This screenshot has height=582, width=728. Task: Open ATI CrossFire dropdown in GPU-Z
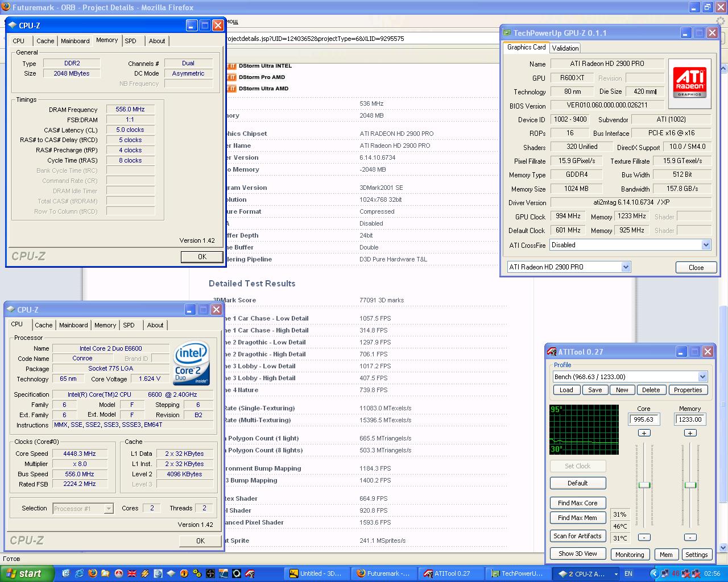click(706, 245)
